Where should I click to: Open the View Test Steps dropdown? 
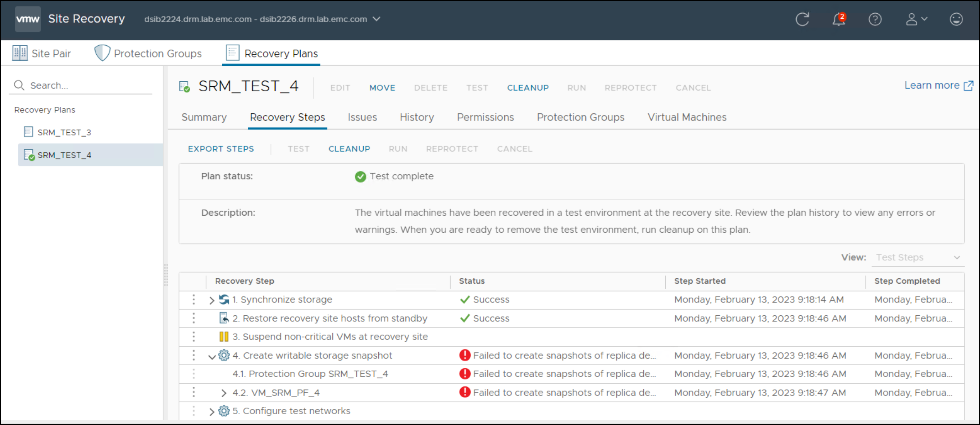(x=918, y=257)
